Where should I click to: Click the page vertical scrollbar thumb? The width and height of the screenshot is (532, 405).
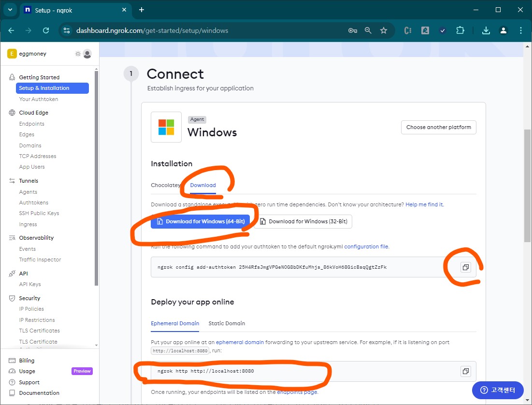[x=527, y=186]
